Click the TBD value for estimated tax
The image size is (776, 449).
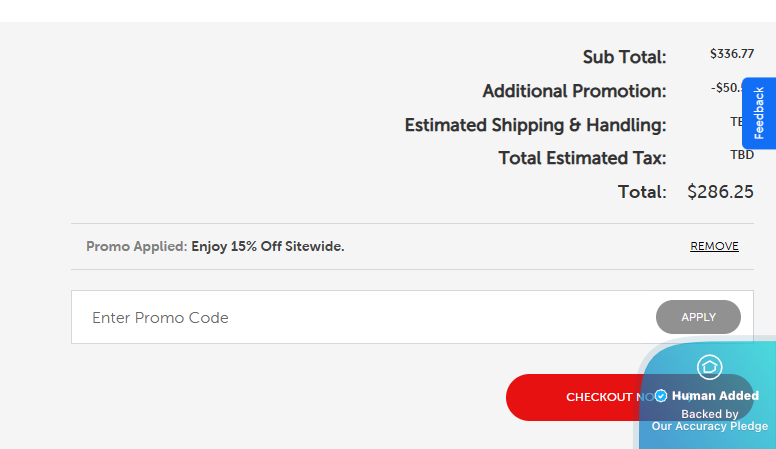pos(742,155)
